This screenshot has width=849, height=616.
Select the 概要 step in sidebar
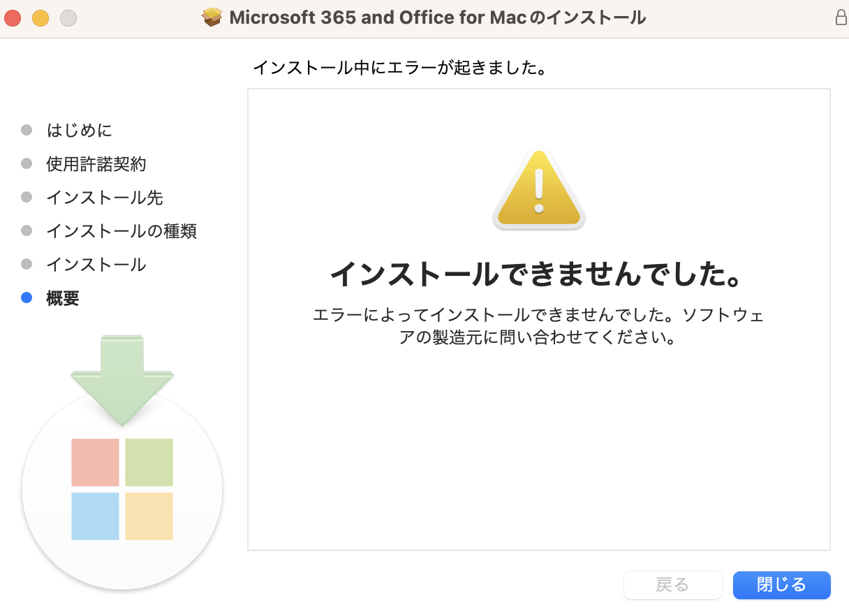click(63, 298)
